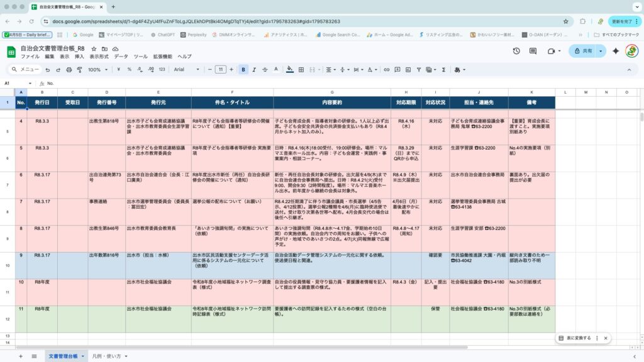The image size is (644, 362).
Task: Click the print icon in toolbar
Action: click(x=69, y=70)
